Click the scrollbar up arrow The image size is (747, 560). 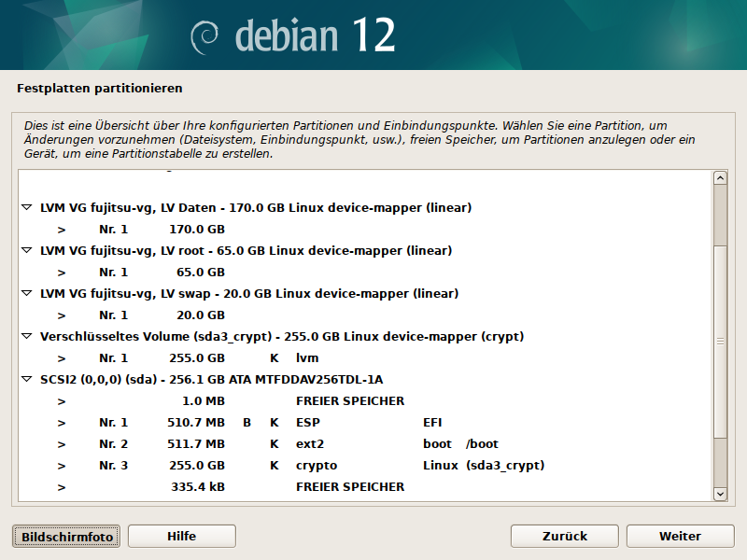(720, 178)
